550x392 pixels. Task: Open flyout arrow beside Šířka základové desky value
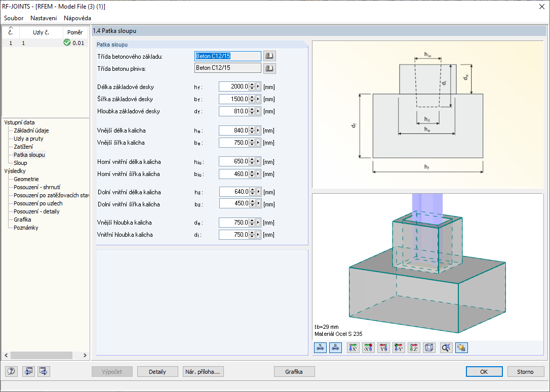(258, 99)
